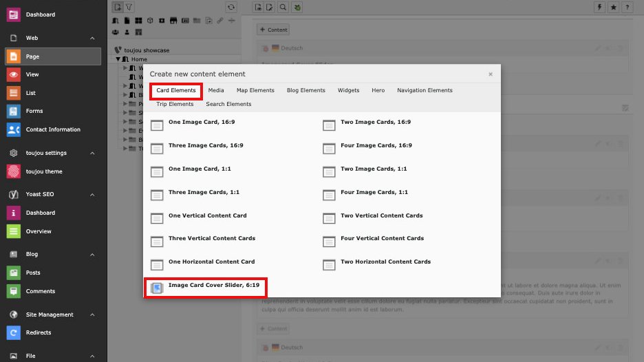644x362 pixels.
Task: Open the List module
Action: [x=31, y=93]
